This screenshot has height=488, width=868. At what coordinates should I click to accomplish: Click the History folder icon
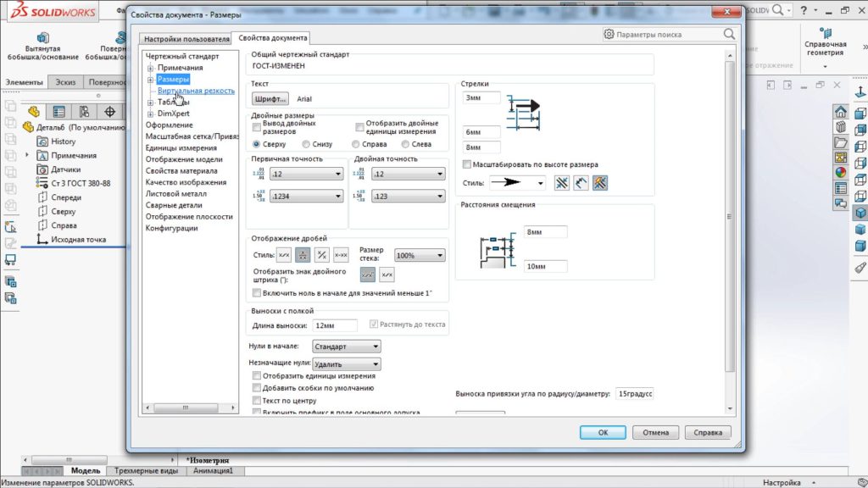coord(42,141)
